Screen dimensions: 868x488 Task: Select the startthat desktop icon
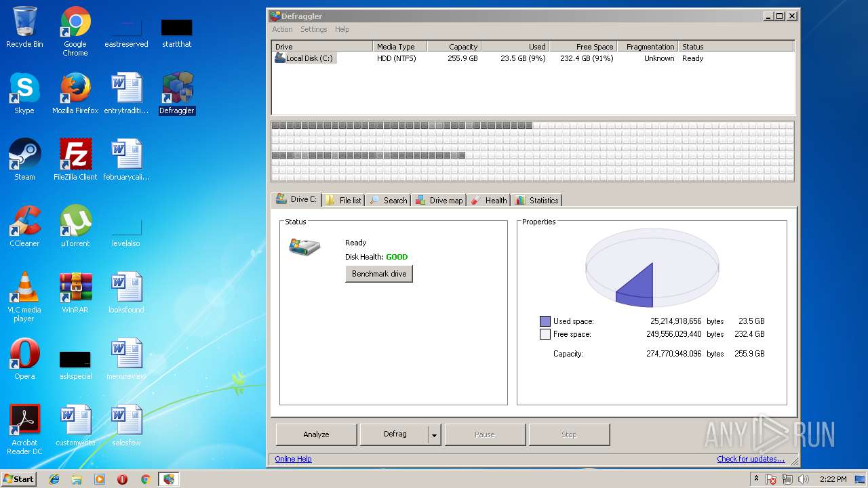(177, 31)
